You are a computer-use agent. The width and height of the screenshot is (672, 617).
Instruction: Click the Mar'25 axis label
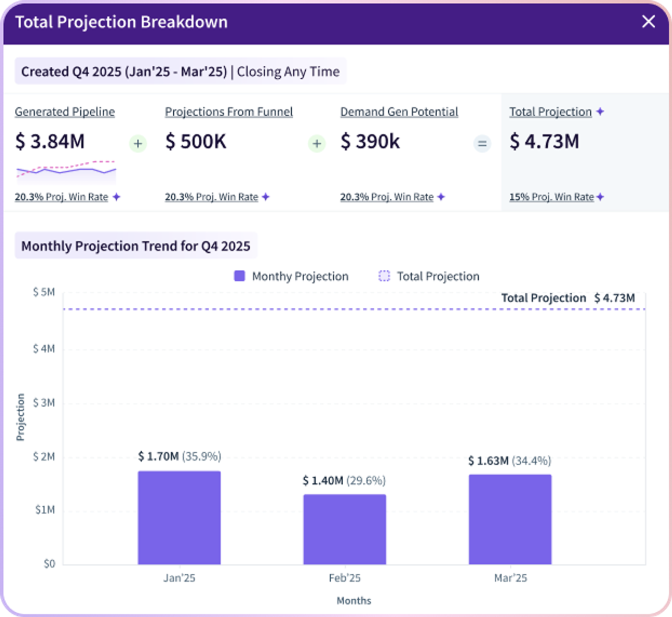[511, 578]
